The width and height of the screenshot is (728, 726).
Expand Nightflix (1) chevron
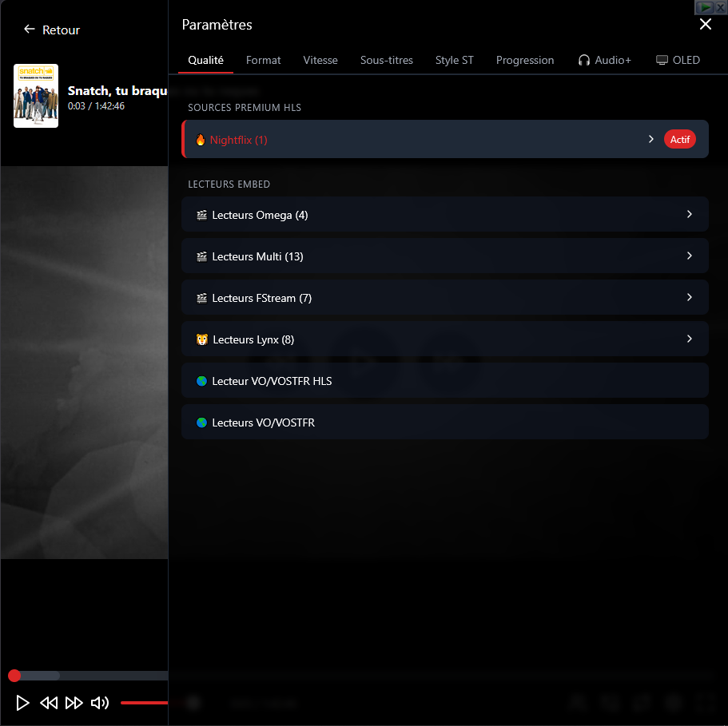click(x=651, y=139)
